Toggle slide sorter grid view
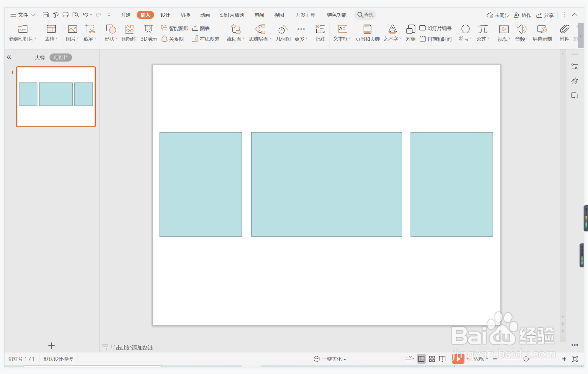This screenshot has width=588, height=374. click(432, 359)
